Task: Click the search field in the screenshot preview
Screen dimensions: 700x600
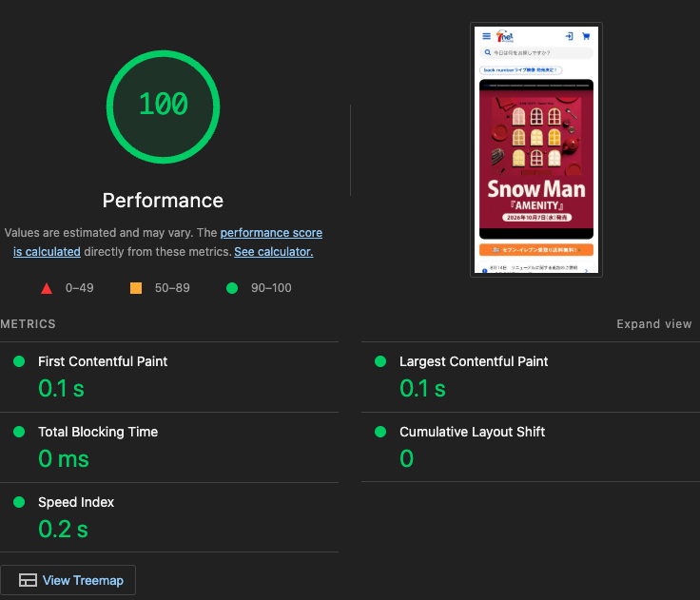Action: tap(536, 52)
